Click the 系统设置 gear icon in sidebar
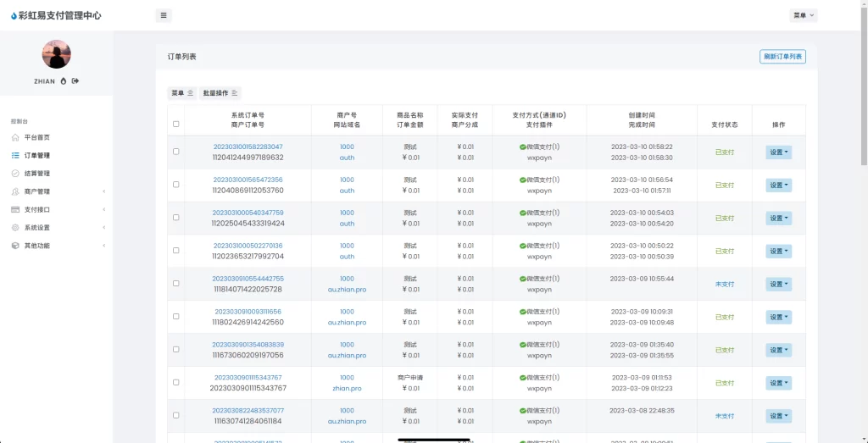 pos(15,228)
